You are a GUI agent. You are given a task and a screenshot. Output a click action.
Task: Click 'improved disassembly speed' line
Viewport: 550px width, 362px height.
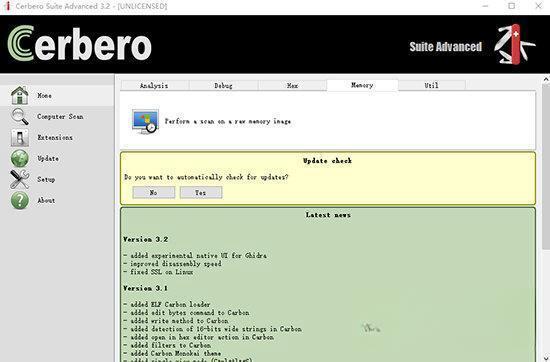click(173, 264)
